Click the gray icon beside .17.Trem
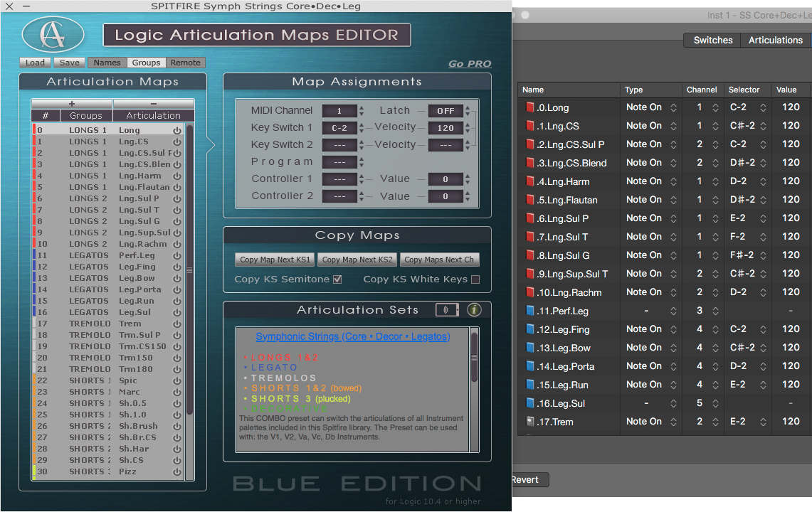The width and height of the screenshot is (812, 512). coord(529,422)
